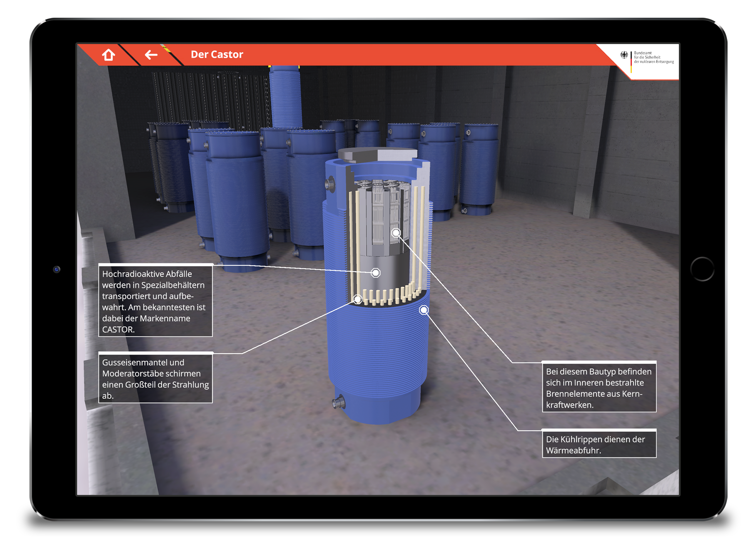
Task: Tap the home icon in header
Action: 108,55
